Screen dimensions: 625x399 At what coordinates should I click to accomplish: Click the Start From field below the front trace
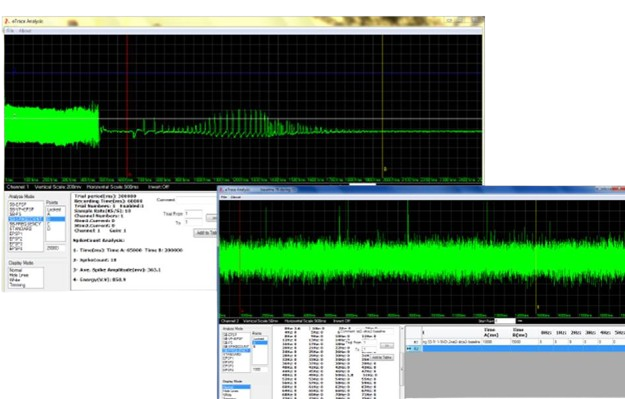click(505, 321)
